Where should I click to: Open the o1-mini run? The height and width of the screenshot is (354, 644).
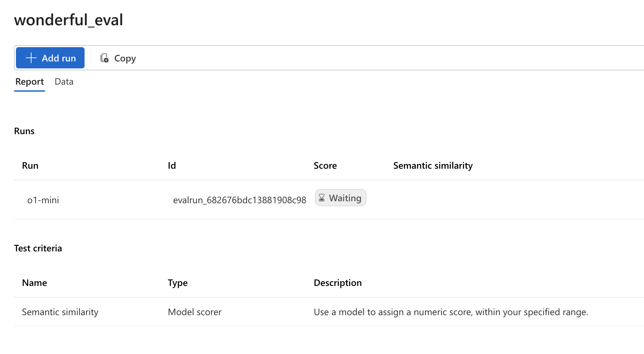(43, 200)
